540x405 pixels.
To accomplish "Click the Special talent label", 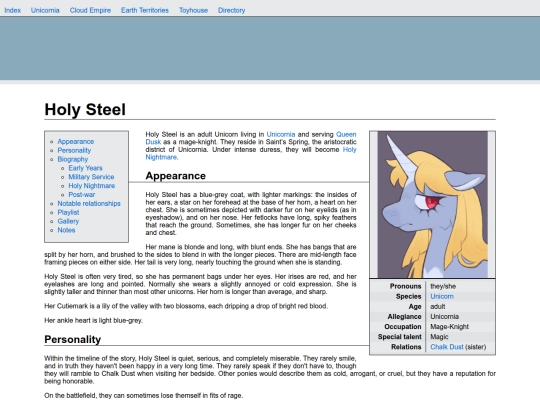I will point(399,337).
